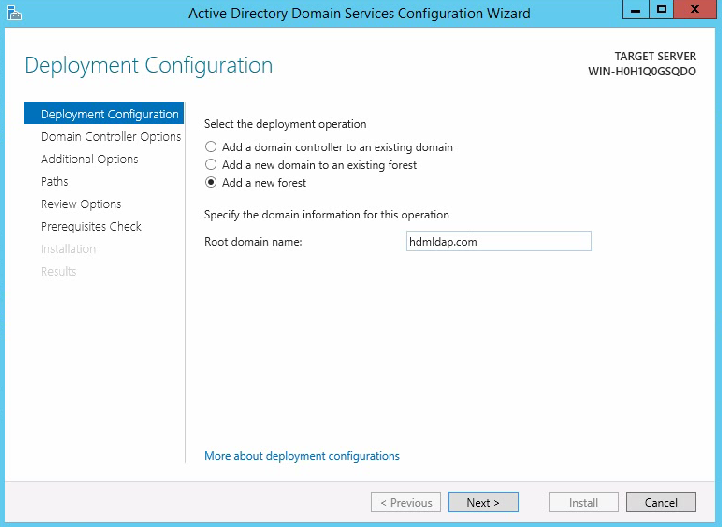Go to Domain Controller Options step
The width and height of the screenshot is (722, 527).
point(111,137)
